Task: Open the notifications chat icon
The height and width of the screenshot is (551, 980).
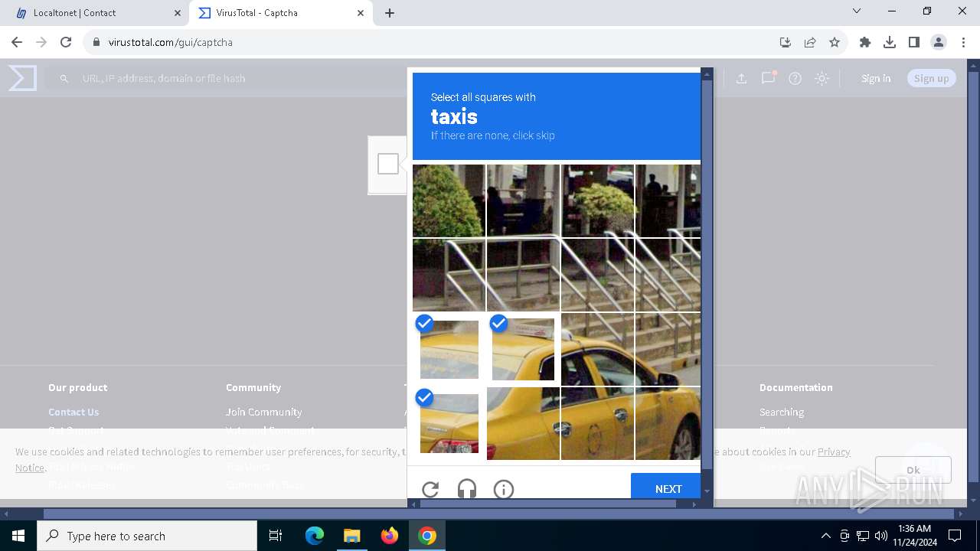Action: pyautogui.click(x=769, y=78)
